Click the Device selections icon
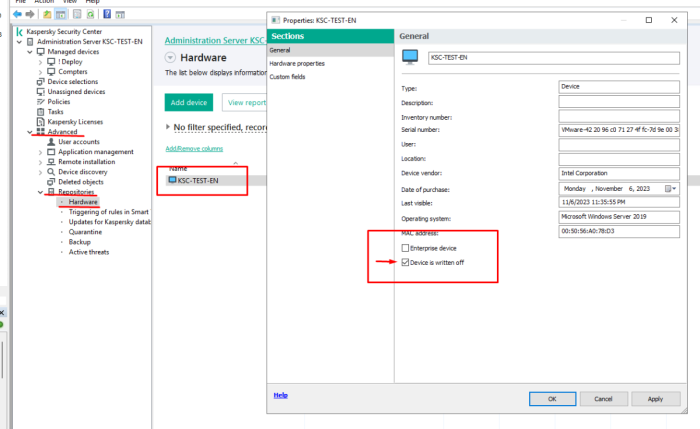The width and height of the screenshot is (700, 429). click(41, 82)
